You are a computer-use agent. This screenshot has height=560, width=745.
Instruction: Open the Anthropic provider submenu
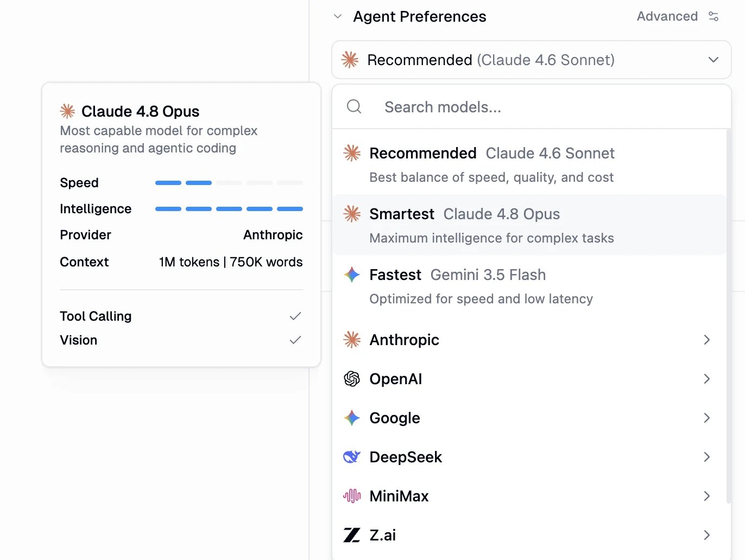[529, 340]
